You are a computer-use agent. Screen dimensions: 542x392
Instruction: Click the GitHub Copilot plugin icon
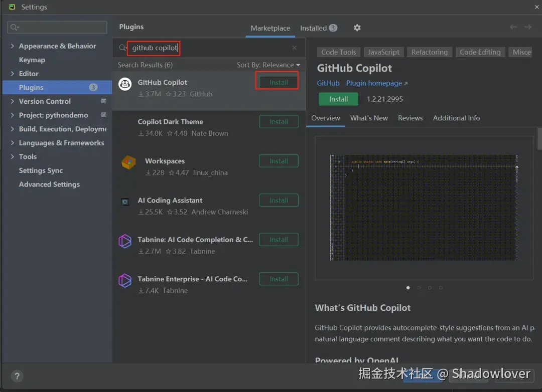[125, 84]
